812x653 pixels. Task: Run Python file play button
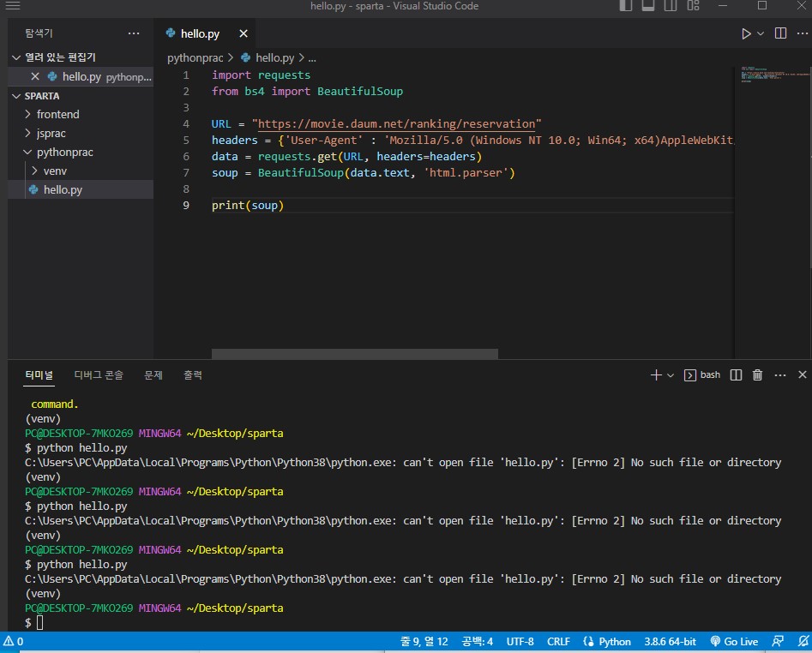746,33
